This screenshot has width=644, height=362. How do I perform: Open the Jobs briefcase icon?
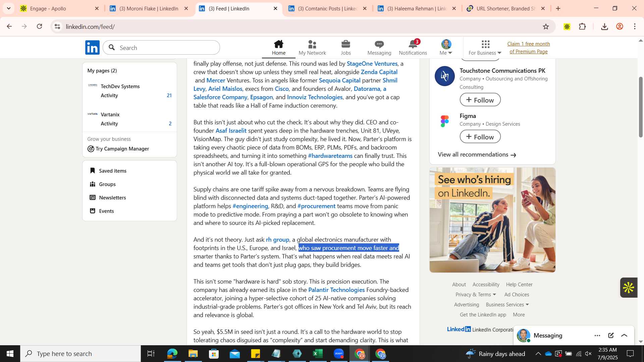tap(345, 48)
